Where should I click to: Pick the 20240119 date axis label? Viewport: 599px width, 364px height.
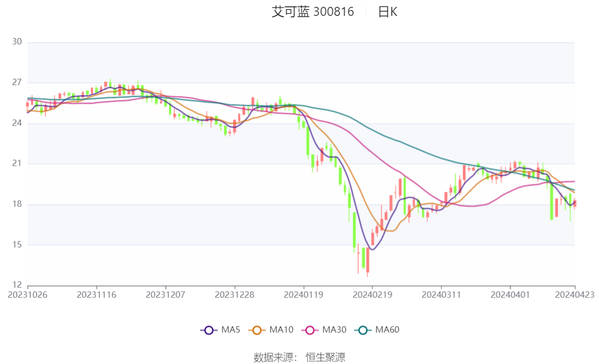click(x=303, y=295)
